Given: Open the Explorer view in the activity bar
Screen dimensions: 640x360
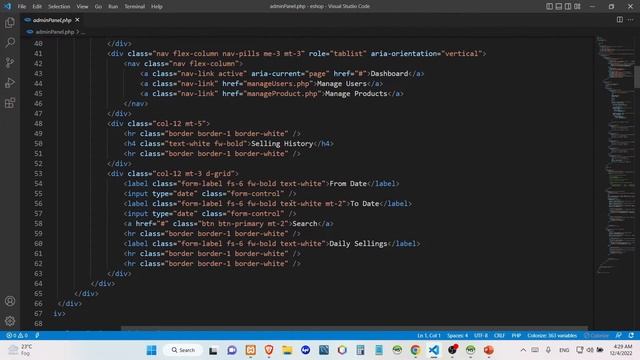Looking at the screenshot, I should [10, 22].
